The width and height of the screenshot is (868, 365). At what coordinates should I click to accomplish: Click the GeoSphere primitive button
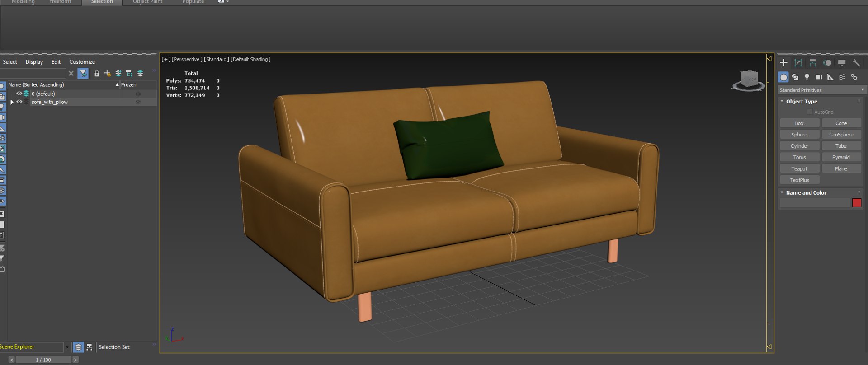[841, 135]
